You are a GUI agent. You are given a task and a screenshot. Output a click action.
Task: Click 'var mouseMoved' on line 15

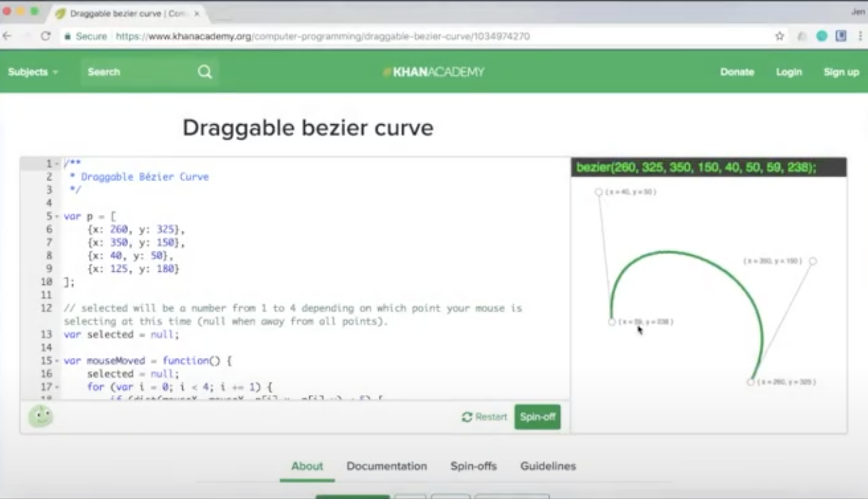pyautogui.click(x=104, y=361)
